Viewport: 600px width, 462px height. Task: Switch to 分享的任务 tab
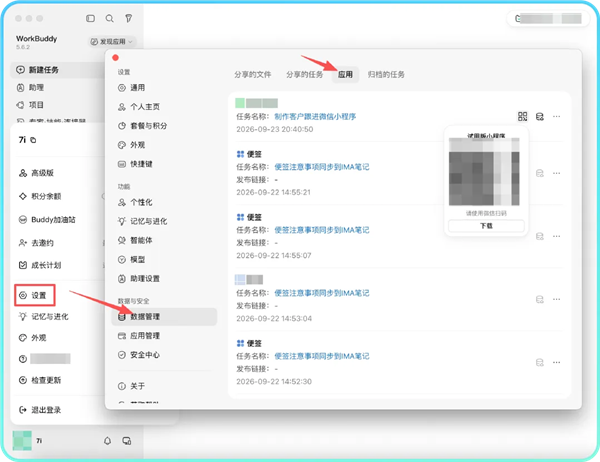(x=305, y=75)
